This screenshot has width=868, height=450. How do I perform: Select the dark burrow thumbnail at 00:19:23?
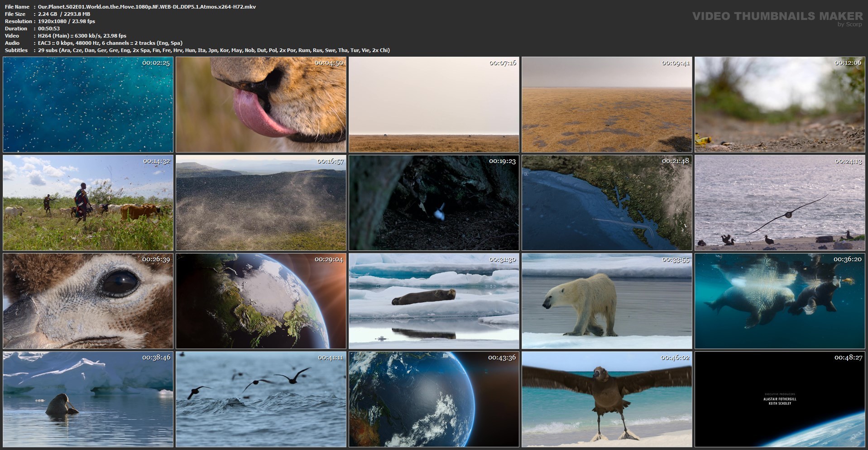(x=434, y=203)
